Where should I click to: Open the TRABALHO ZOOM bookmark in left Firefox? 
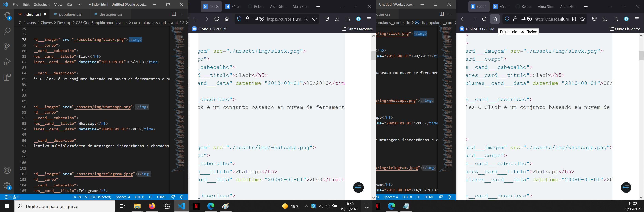point(209,29)
